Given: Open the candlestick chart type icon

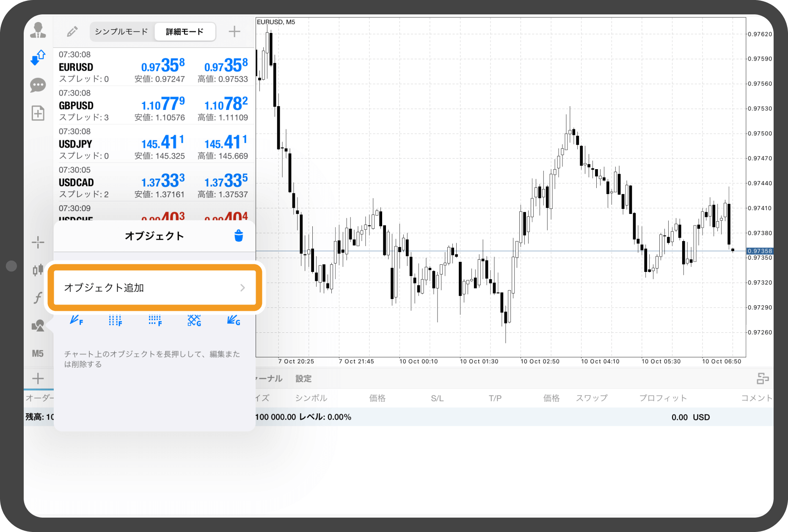Looking at the screenshot, I should pos(38,269).
